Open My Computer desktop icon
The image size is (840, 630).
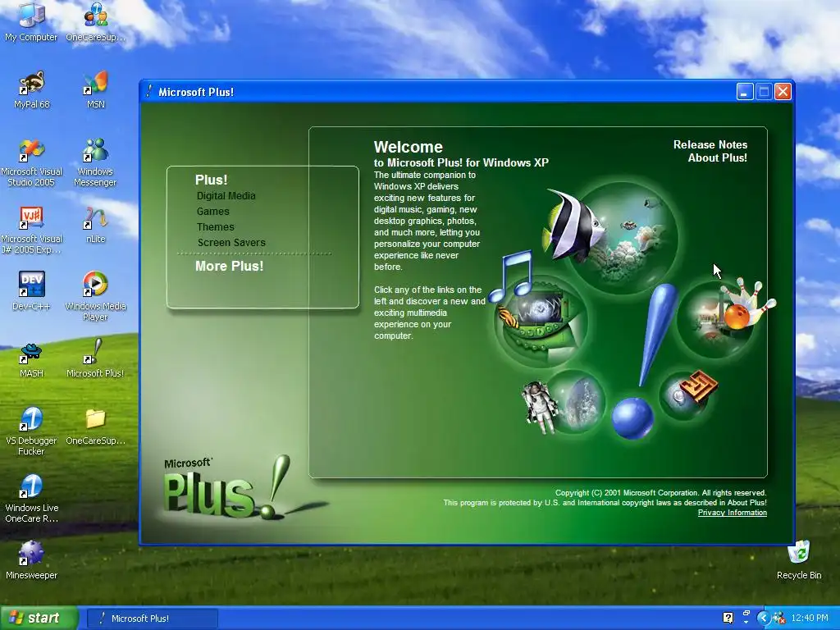point(31,21)
